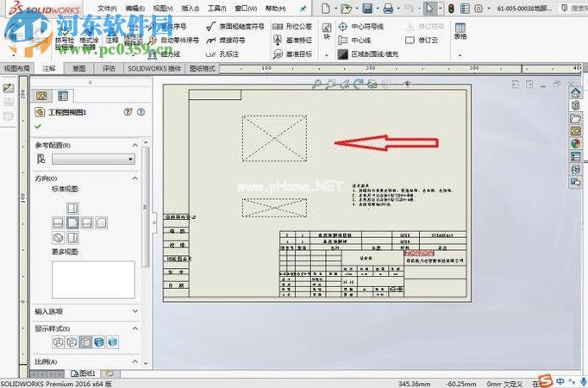Collapse the 比例(A) section
588x388 pixels.
click(135, 361)
